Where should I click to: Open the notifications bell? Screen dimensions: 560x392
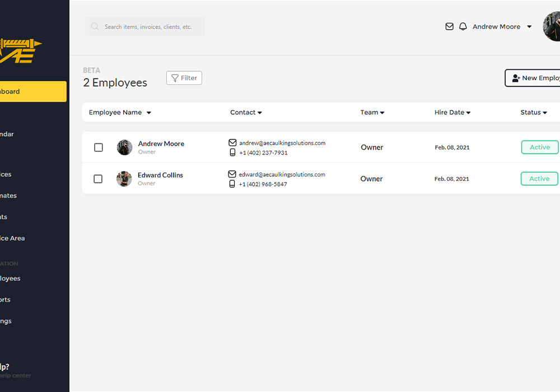coord(463,26)
